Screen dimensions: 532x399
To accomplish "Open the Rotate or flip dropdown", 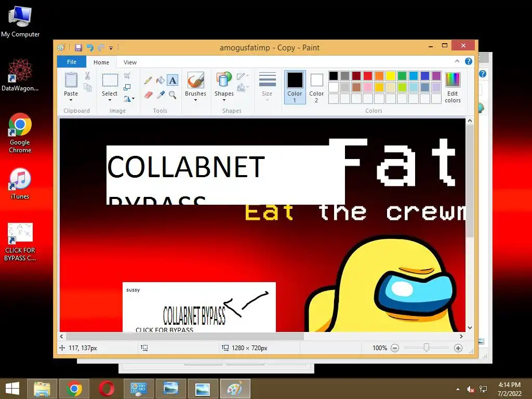I will click(129, 99).
